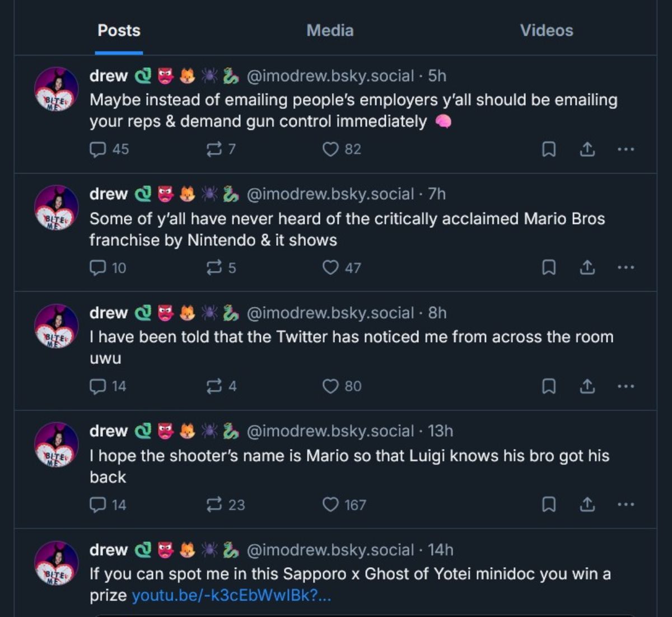Like the post about emailing reps
The height and width of the screenshot is (617, 672).
(331, 149)
